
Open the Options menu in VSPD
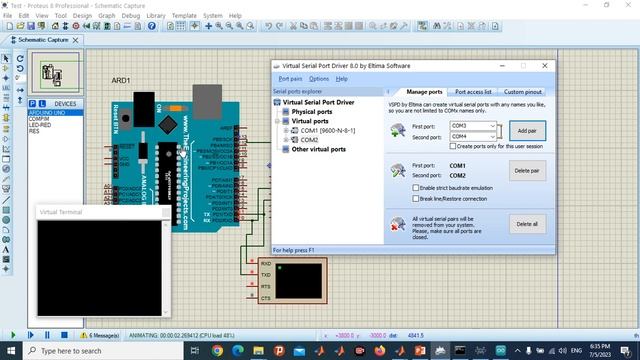319,79
